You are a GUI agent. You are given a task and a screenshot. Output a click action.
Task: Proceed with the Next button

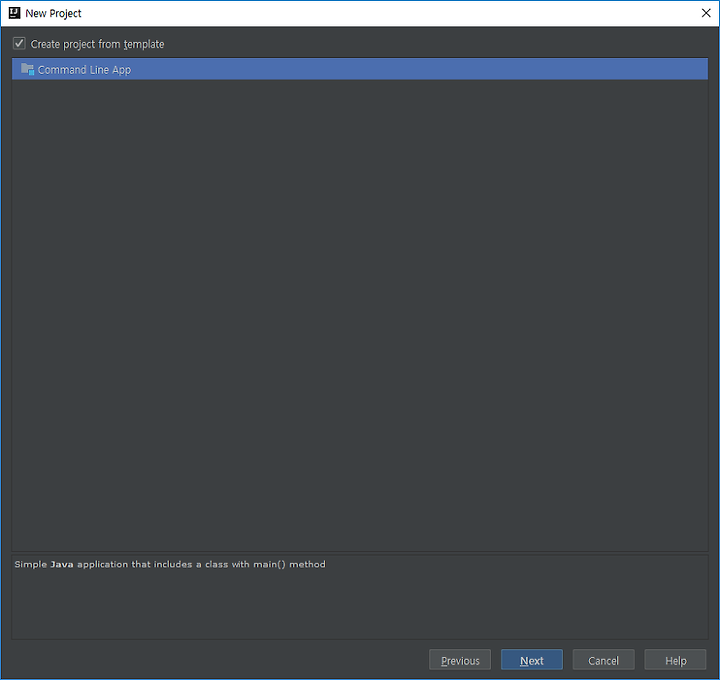pyautogui.click(x=532, y=660)
